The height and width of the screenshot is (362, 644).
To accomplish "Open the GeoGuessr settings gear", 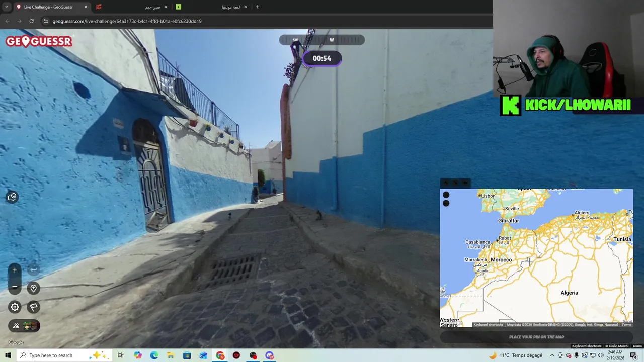I will click(15, 307).
